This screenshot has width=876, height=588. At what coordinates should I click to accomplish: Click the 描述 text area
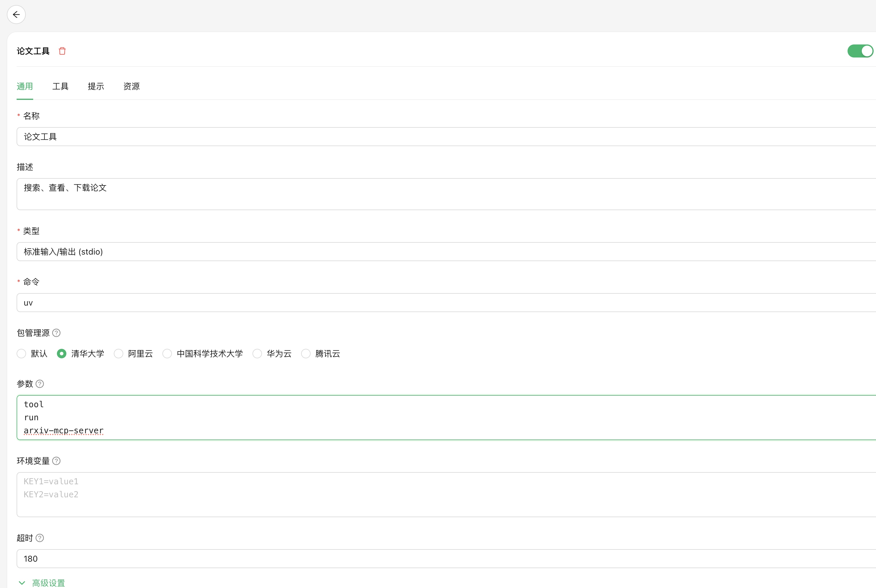(x=446, y=194)
